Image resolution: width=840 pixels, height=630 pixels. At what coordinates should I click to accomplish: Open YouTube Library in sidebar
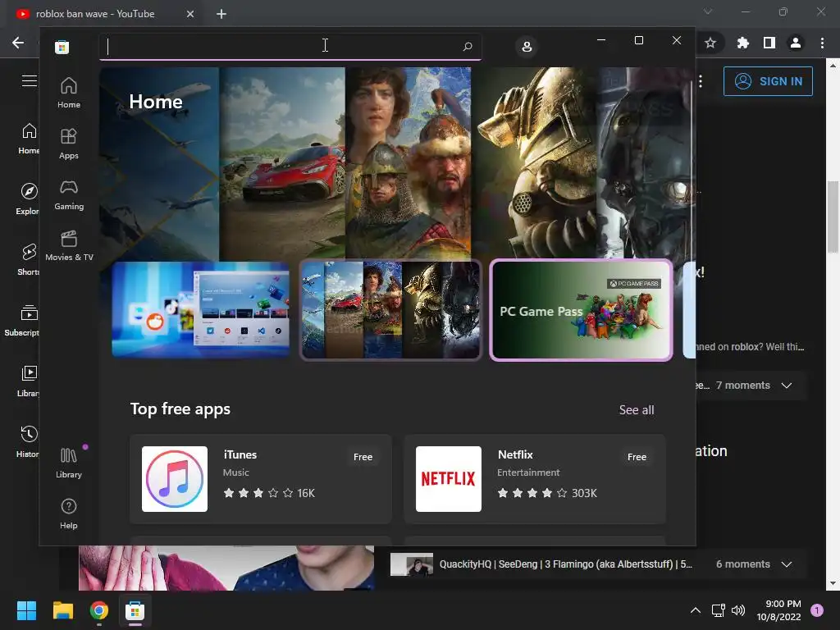pos(29,381)
